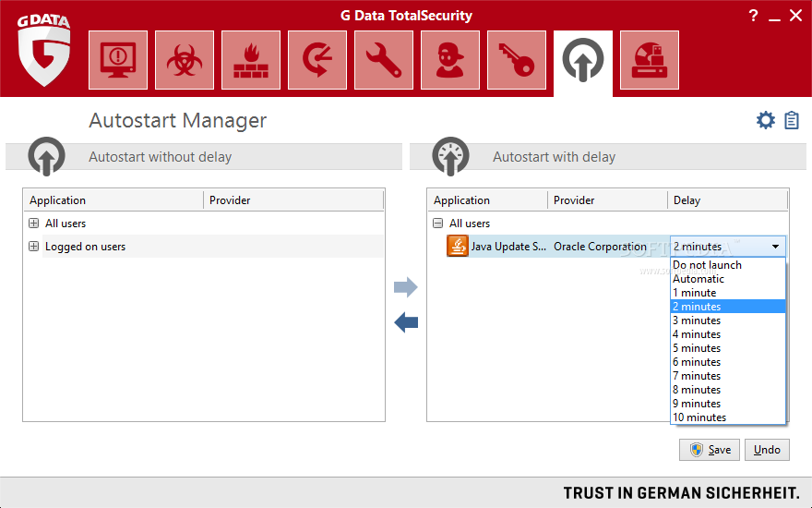Choose '6 minutes' delay option
This screenshot has height=508, width=812.
[728, 362]
